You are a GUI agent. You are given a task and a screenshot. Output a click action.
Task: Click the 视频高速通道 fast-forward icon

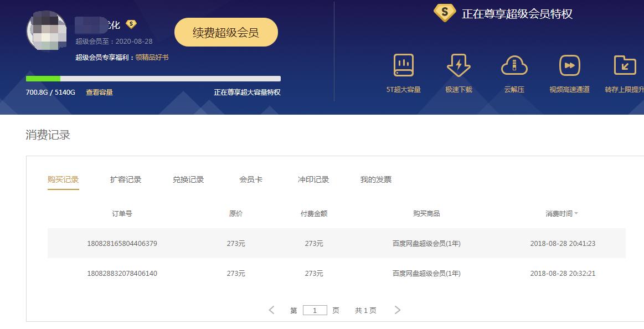[570, 65]
